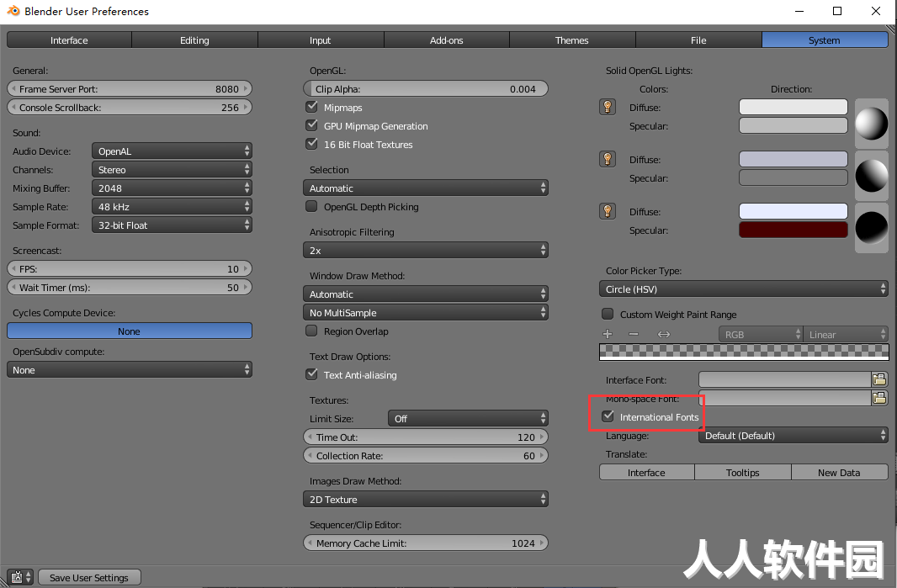Screen dimensions: 897x588
Task: Open the Sample Format dropdown
Action: pyautogui.click(x=172, y=225)
